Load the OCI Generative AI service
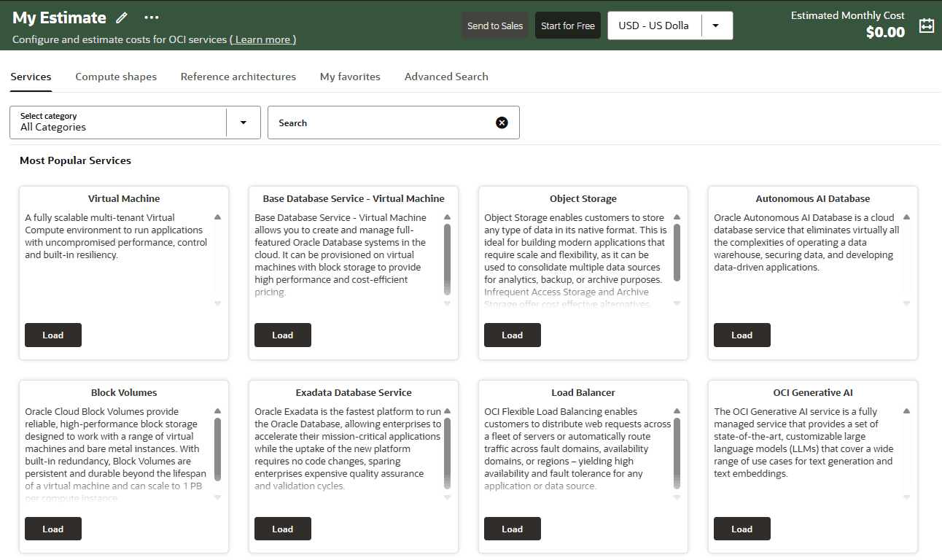 [742, 529]
